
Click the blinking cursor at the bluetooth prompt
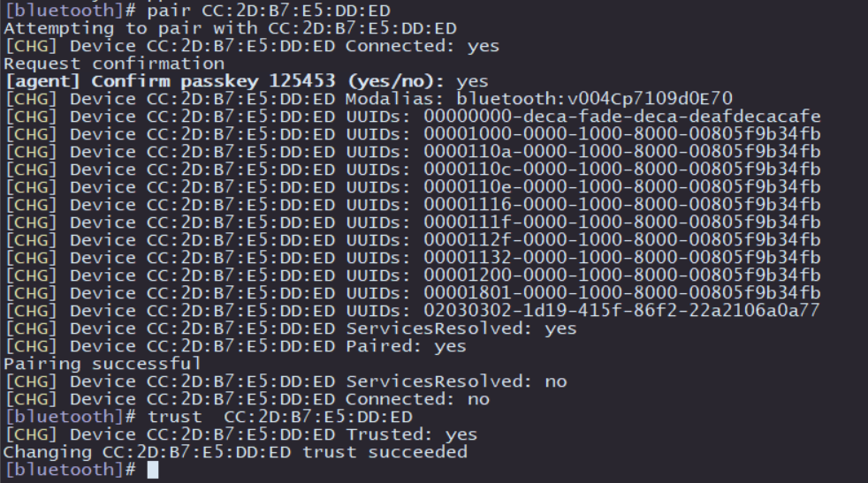pos(153,470)
